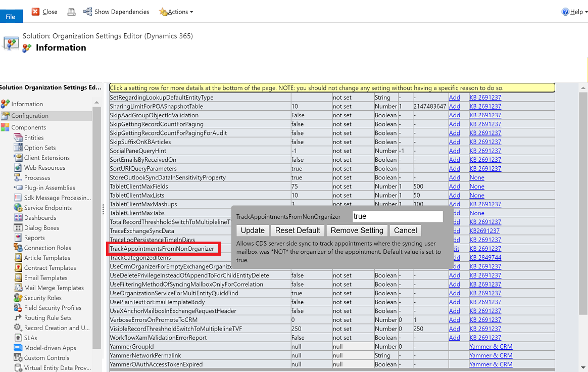Viewport: 588px width, 372px height.
Task: Click Add link for SharingLimitForPOASnapshotTable
Action: point(455,106)
